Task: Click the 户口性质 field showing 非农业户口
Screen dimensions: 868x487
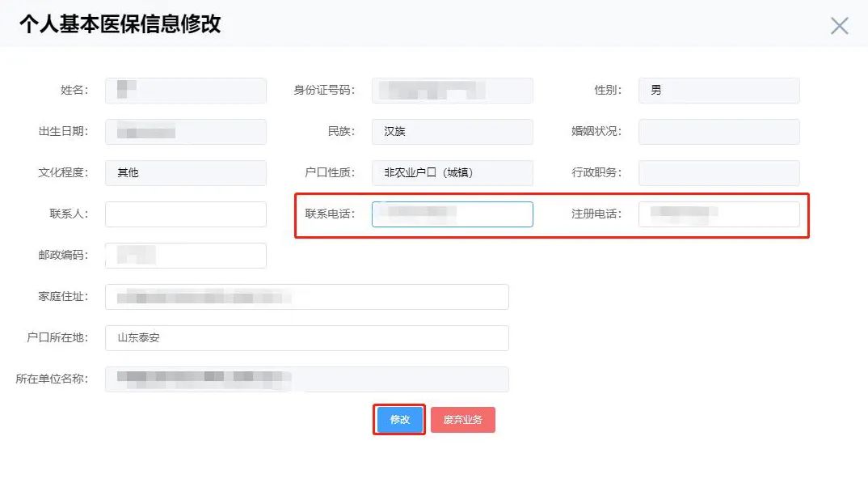Action: click(x=453, y=173)
